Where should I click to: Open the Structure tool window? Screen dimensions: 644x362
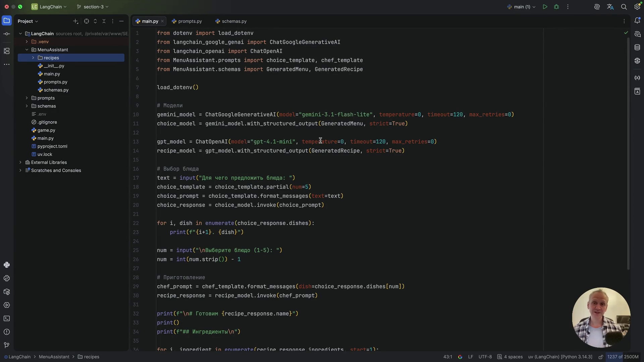coord(7,51)
